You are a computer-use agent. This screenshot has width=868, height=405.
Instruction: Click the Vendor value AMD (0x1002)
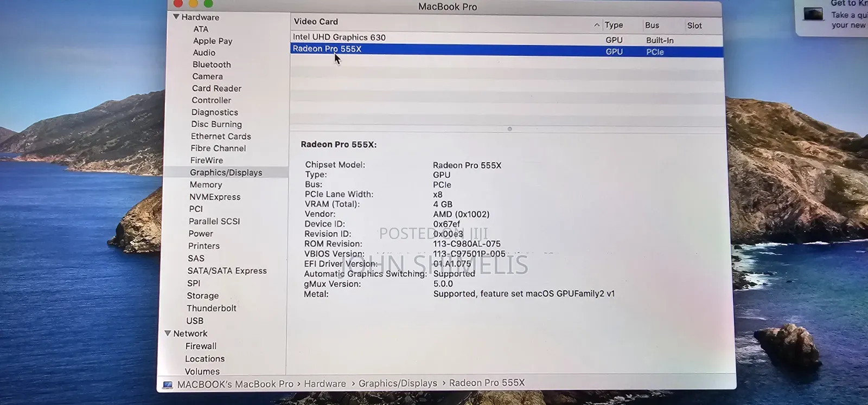pos(461,214)
